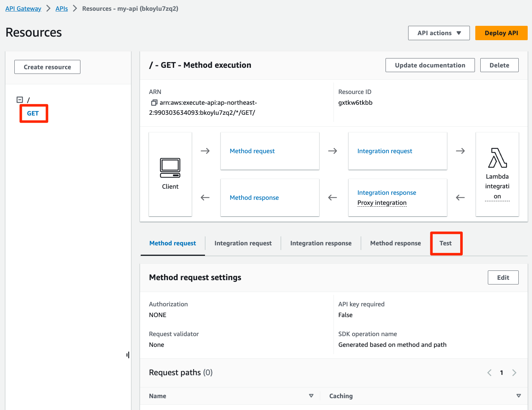532x410 pixels.
Task: Open the API actions dropdown
Action: point(439,33)
